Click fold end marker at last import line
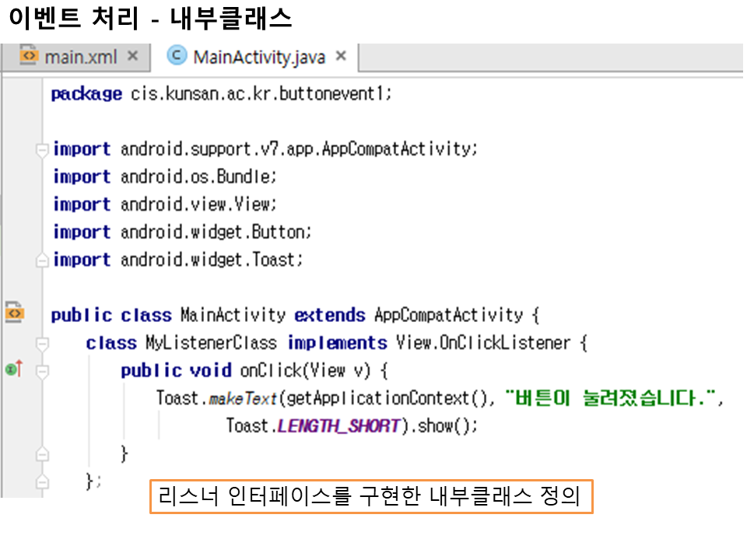This screenshot has width=747, height=560. coord(43,261)
